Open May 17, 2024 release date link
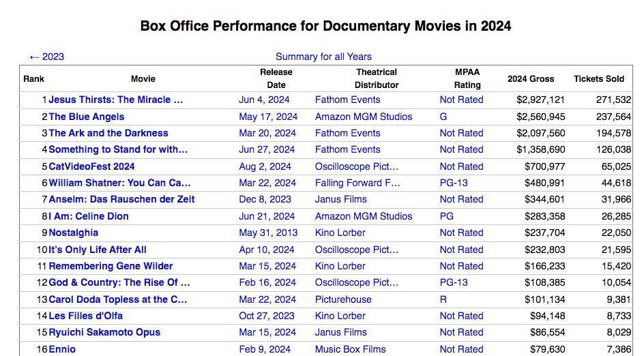This screenshot has width=644, height=356. (x=268, y=117)
